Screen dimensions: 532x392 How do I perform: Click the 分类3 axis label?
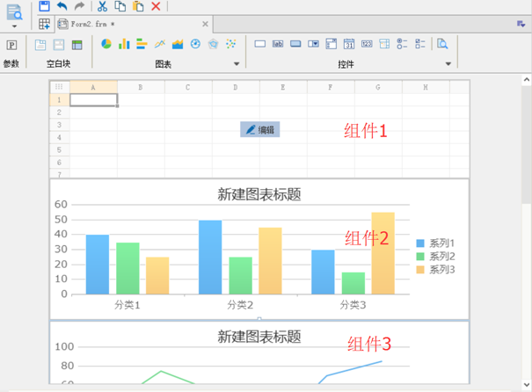click(353, 305)
